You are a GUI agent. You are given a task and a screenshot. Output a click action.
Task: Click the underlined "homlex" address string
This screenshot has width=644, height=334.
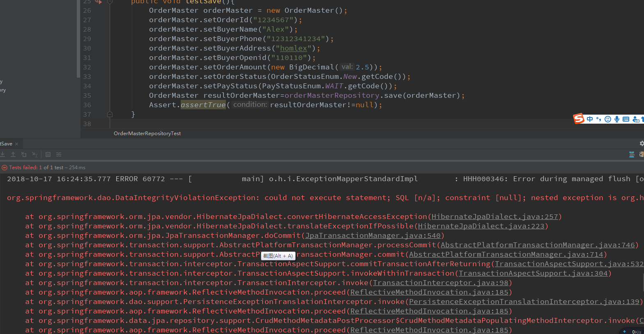(x=293, y=48)
